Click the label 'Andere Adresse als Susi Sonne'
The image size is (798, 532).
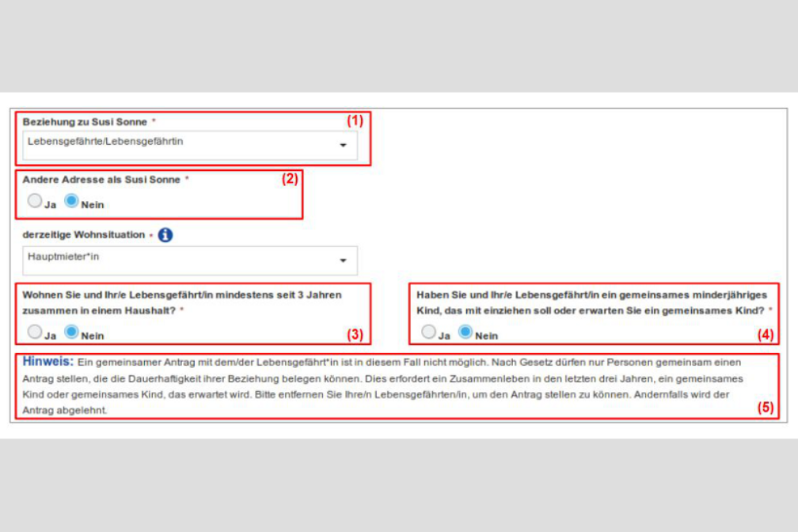tap(101, 180)
